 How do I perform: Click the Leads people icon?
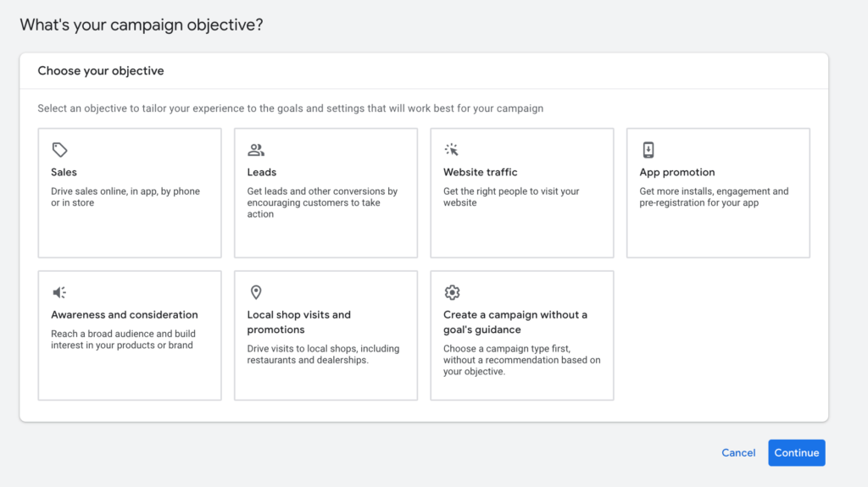click(x=256, y=149)
